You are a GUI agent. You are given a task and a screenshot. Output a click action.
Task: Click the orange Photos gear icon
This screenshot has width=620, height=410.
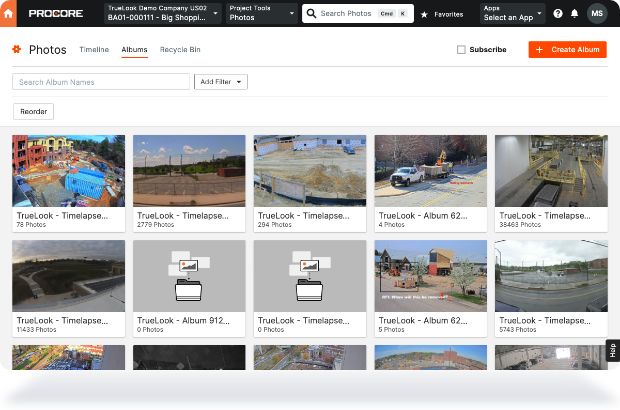point(17,49)
